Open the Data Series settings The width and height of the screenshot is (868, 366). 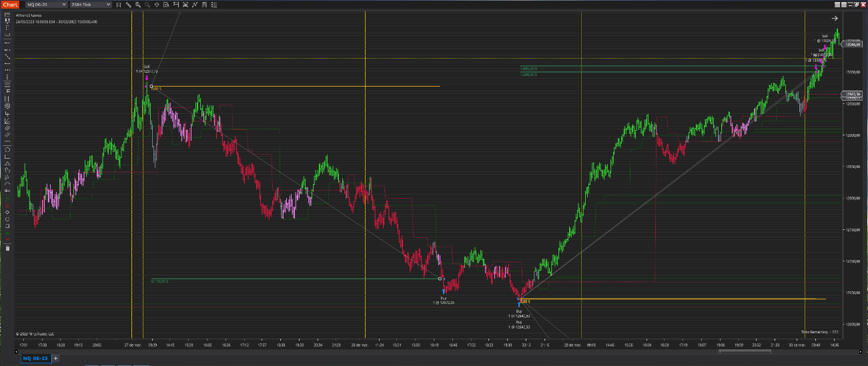[185, 5]
